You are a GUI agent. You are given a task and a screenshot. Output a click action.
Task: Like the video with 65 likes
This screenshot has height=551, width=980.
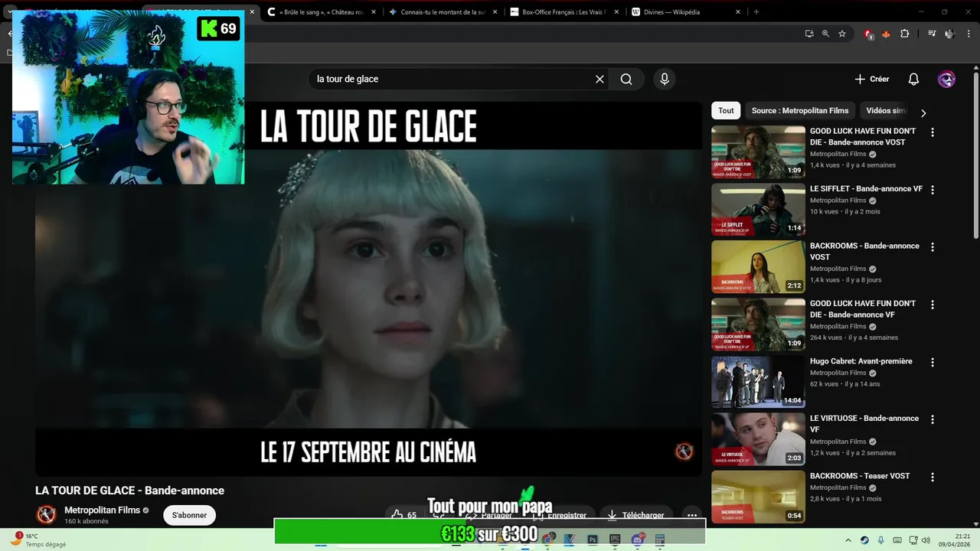click(x=404, y=515)
